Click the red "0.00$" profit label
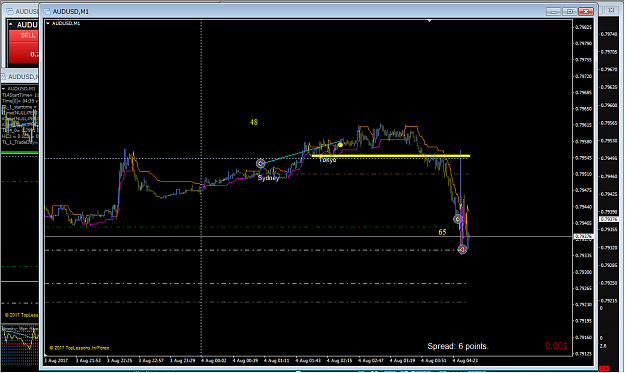The image size is (625, 373). pyautogui.click(x=556, y=346)
